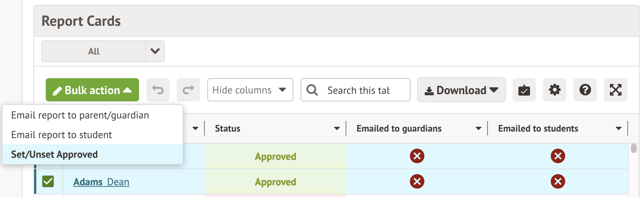Click the red X under Emailed to students for Adams Dean
Screen dimensions: 644x197
pyautogui.click(x=558, y=181)
